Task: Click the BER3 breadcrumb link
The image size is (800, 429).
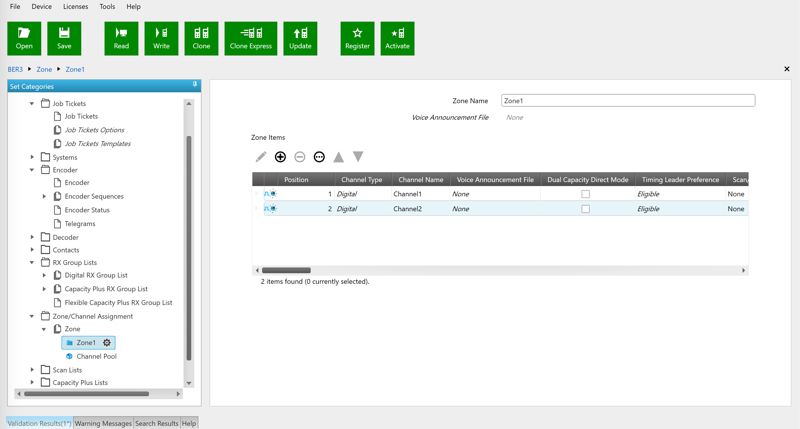Action: pyautogui.click(x=15, y=70)
